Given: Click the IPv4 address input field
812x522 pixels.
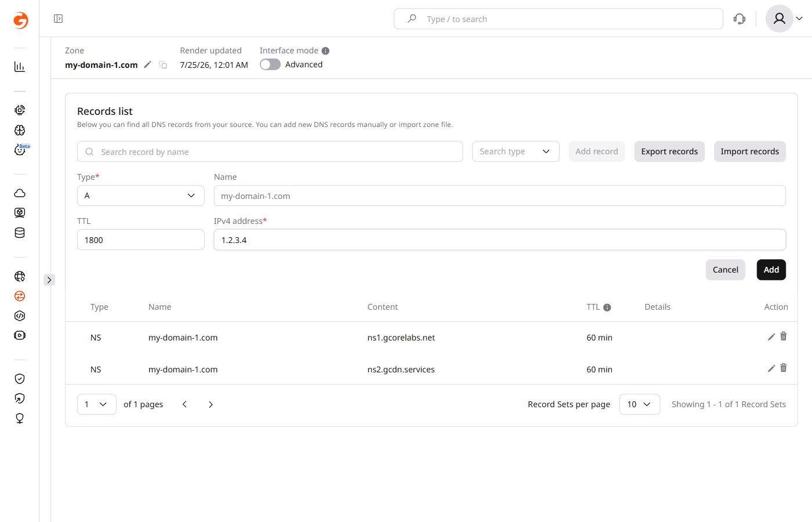Looking at the screenshot, I should [500, 240].
